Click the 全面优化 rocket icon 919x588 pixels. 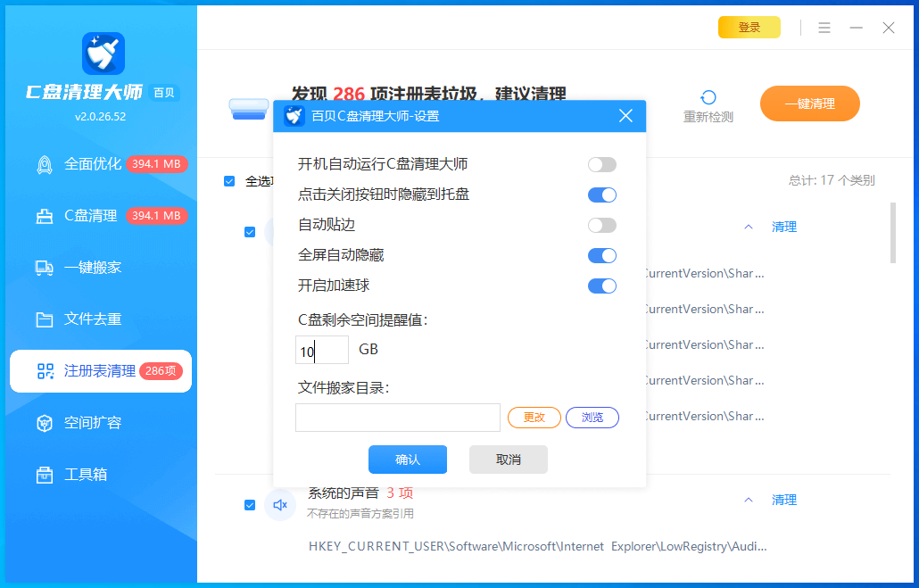(x=45, y=165)
